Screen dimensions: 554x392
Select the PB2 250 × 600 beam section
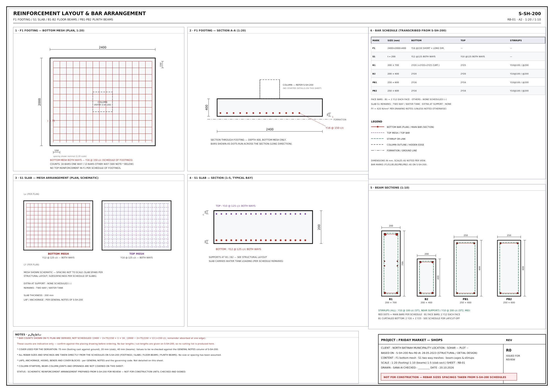509,268
